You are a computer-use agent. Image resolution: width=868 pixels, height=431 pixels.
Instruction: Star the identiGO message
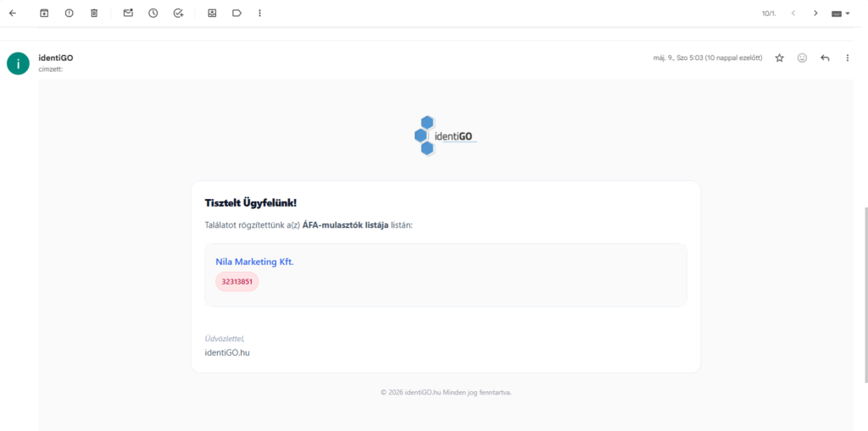[x=780, y=58]
